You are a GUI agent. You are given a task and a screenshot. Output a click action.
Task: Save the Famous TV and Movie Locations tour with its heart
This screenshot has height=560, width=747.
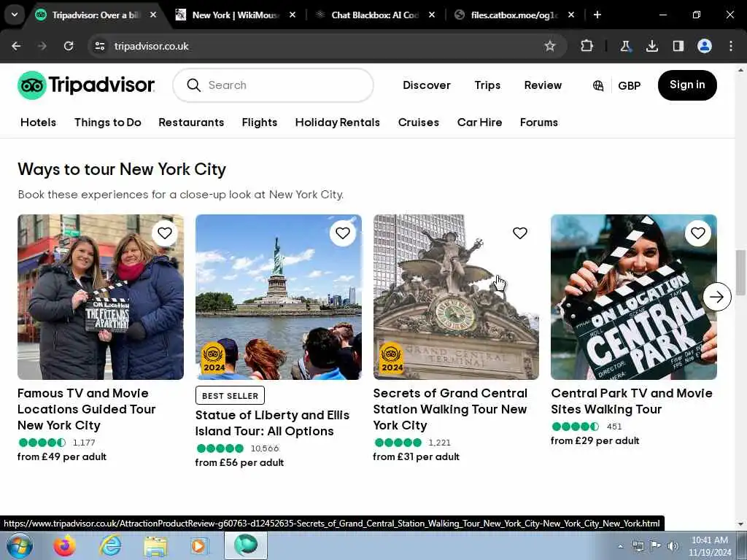pyautogui.click(x=165, y=233)
